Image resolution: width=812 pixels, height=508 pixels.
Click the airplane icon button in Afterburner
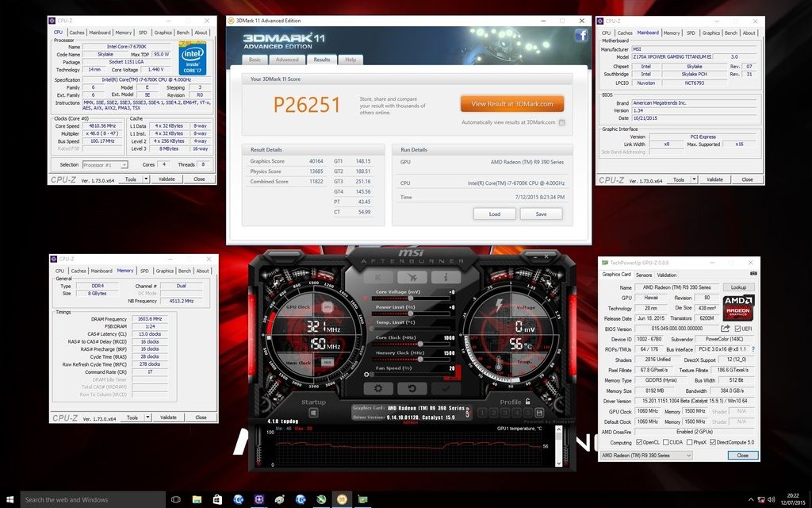[x=412, y=277]
